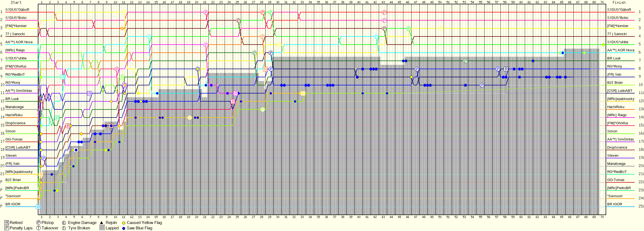Select the Takeover circle legend icon
The width and height of the screenshot is (644, 231).
coord(38,228)
